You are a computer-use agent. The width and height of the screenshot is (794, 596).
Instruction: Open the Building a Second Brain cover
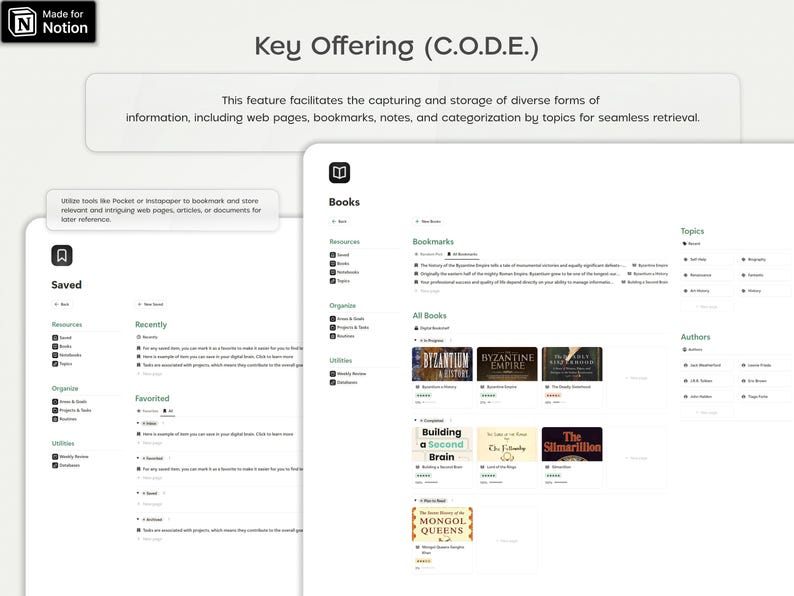442,444
